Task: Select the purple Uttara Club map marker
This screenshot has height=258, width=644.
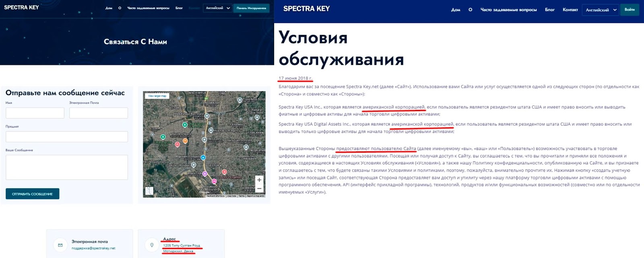Action: [x=205, y=174]
